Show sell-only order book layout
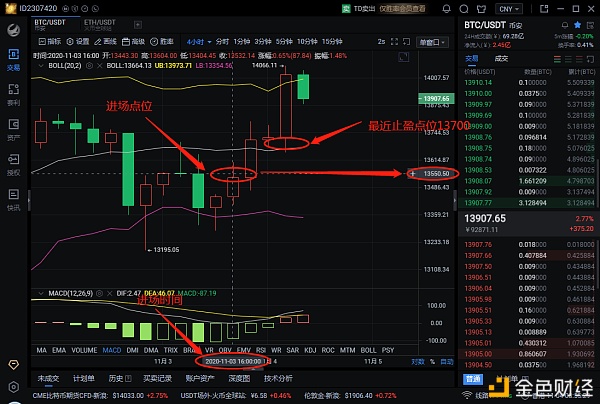The width and height of the screenshot is (600, 404). click(x=579, y=59)
